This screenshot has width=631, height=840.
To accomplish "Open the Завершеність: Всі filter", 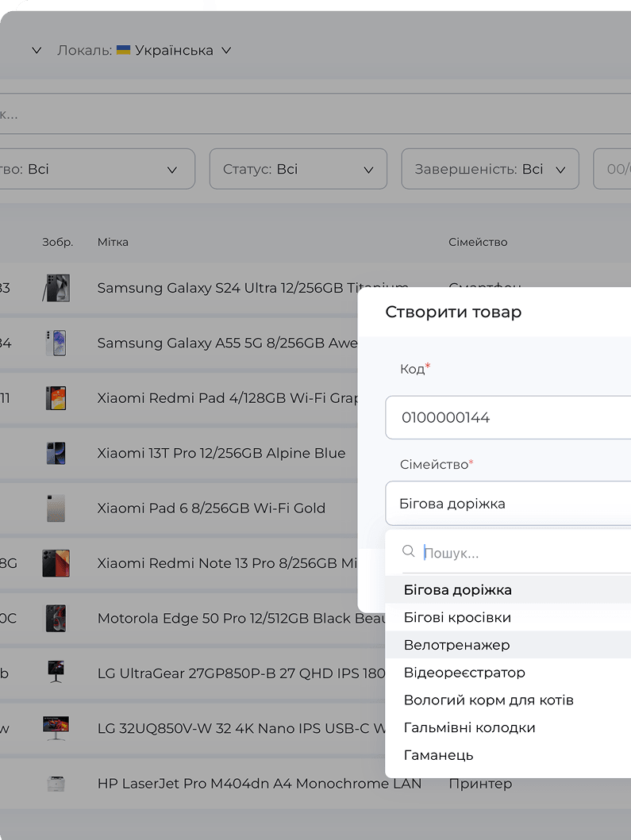I will pyautogui.click(x=490, y=169).
